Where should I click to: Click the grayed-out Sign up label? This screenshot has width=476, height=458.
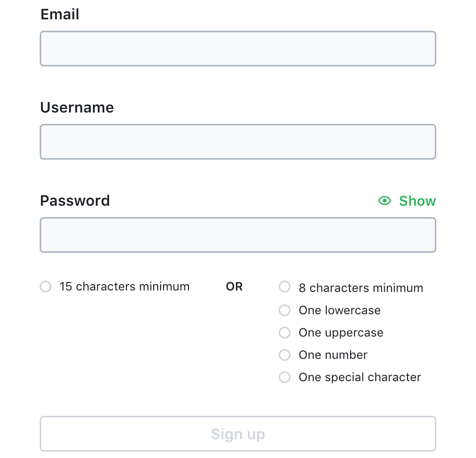pos(238,433)
